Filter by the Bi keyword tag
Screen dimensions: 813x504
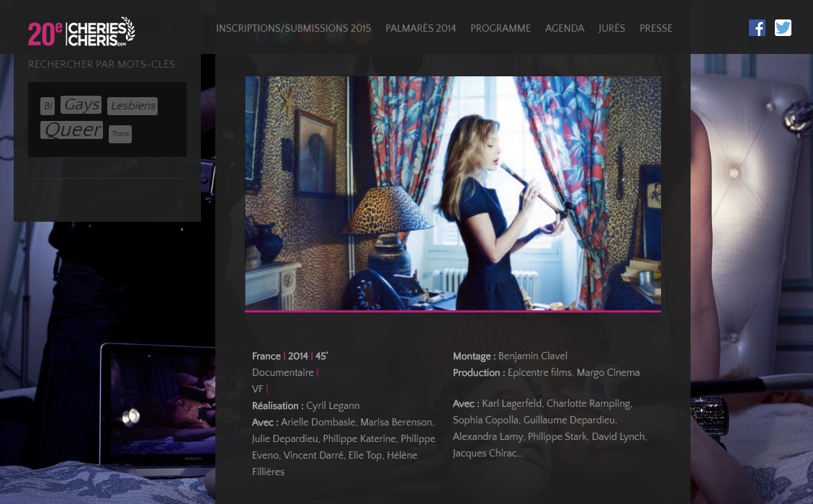point(48,107)
